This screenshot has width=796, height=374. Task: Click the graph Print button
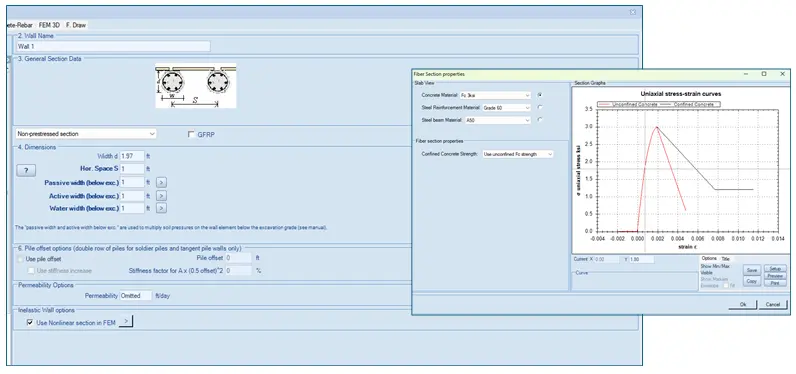pyautogui.click(x=775, y=283)
